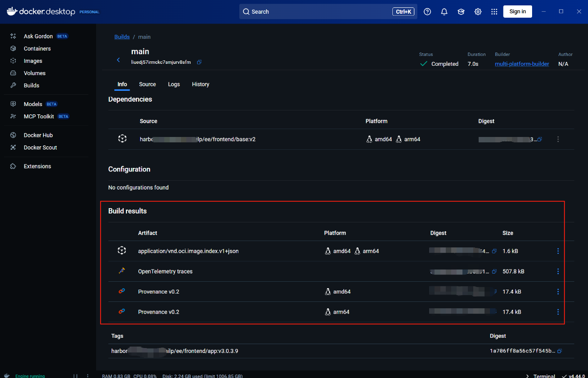
Task: Open the Images section
Action: click(x=33, y=61)
